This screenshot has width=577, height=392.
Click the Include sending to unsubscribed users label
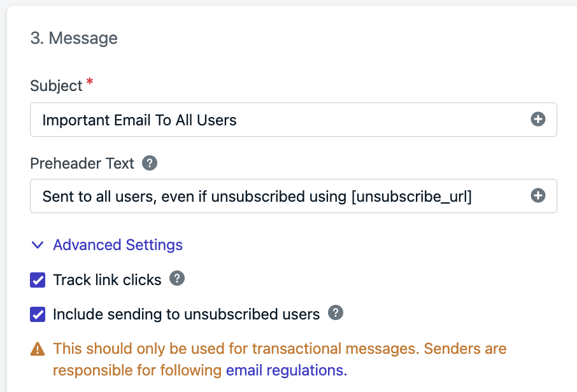click(186, 314)
